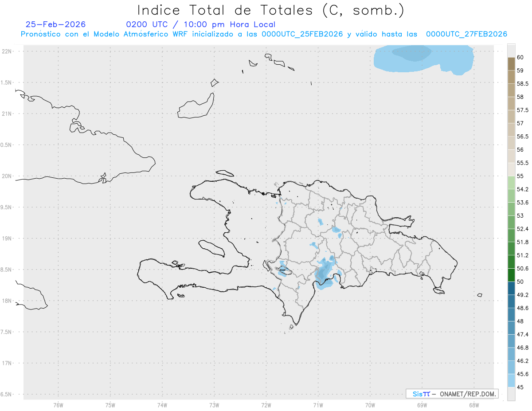Viewport: 532px width, 411px height.
Task: Click the color bar label '60'
Action: (x=520, y=58)
